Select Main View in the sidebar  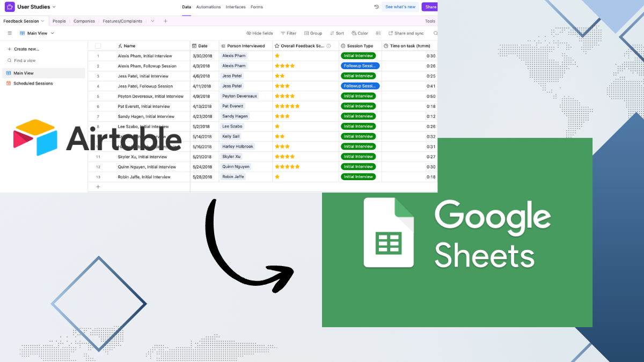pos(43,73)
